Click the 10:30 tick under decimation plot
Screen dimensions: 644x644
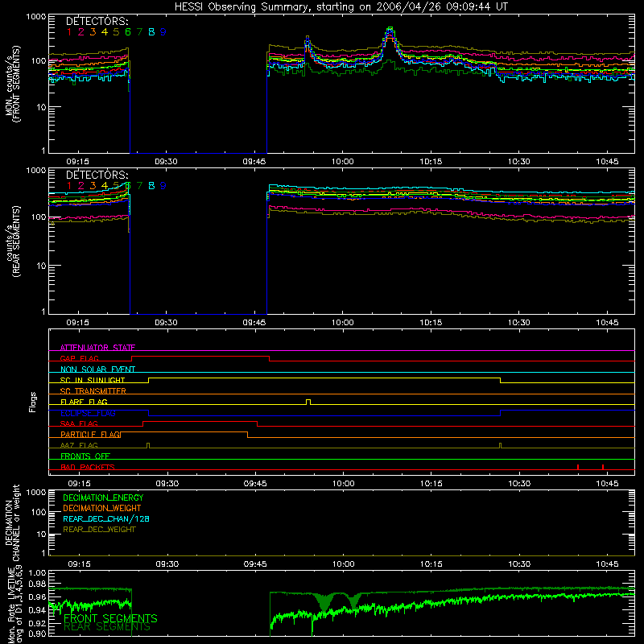(519, 564)
